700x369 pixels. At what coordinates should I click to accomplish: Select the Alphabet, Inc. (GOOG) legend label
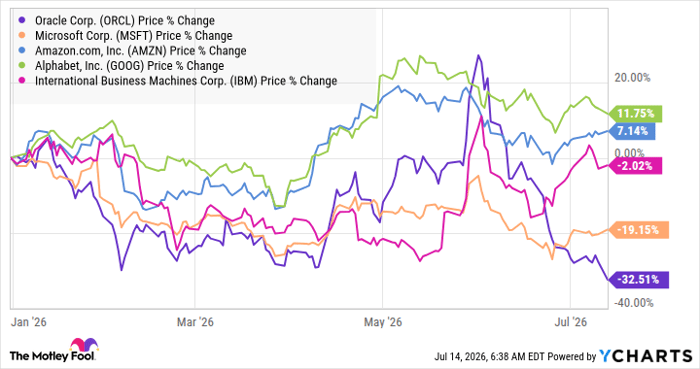[x=129, y=66]
